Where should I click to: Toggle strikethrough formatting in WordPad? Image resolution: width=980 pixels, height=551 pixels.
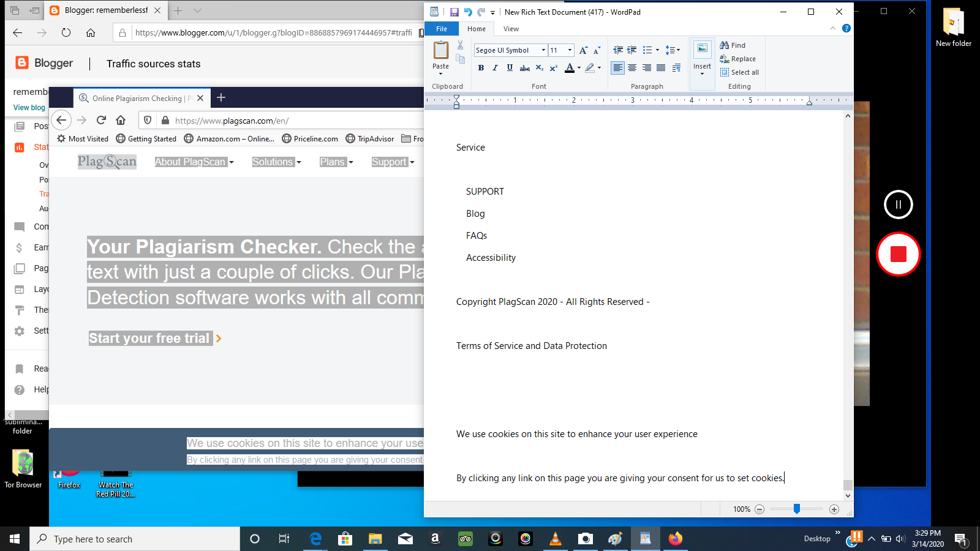[524, 68]
